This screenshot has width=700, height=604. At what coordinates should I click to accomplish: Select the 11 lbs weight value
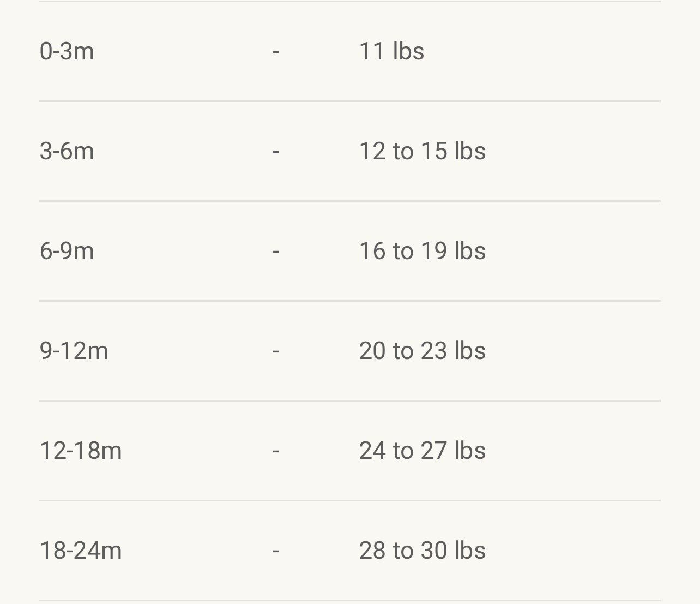point(391,51)
